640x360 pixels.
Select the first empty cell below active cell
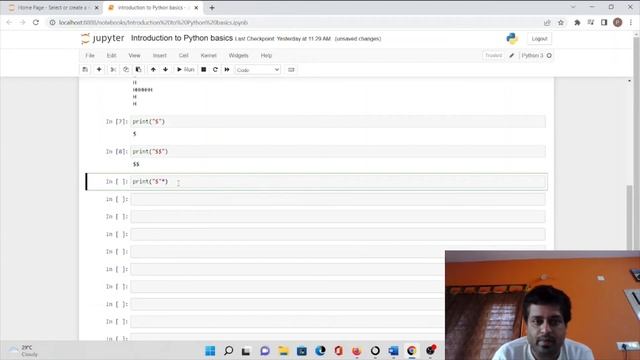coord(338,199)
